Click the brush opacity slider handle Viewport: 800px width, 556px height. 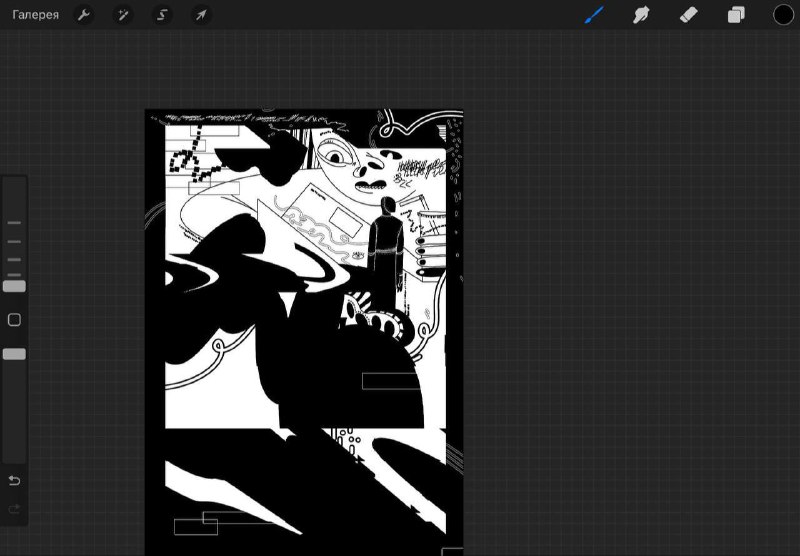coord(14,354)
